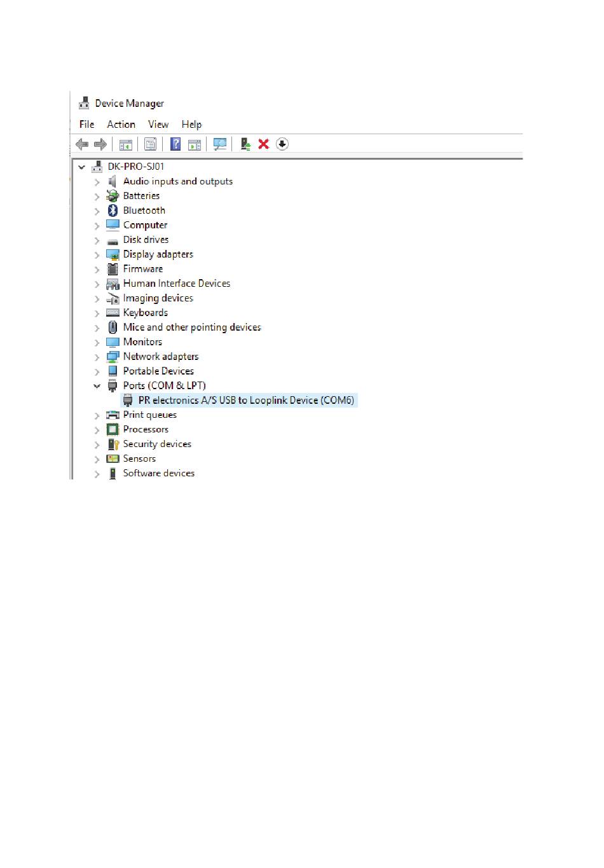Viewport: 604px width, 868px height.
Task: Click the Bluetooth logo icon
Action: tap(113, 211)
